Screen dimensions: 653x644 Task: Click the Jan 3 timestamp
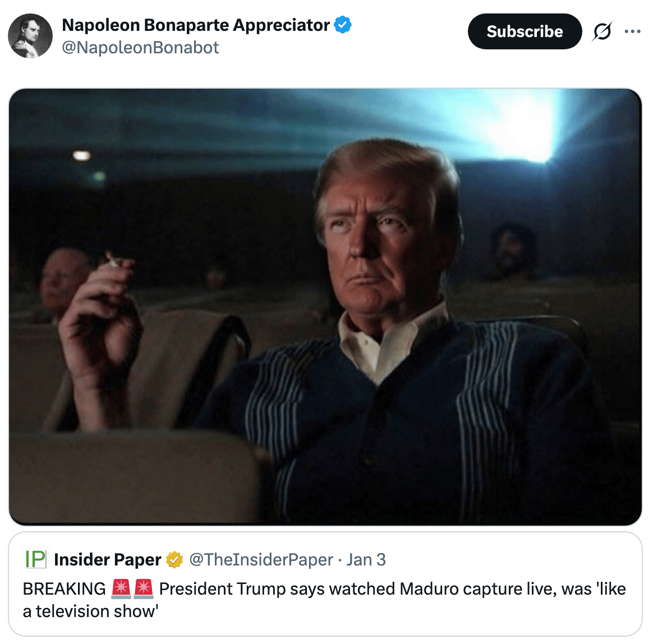coord(366,559)
